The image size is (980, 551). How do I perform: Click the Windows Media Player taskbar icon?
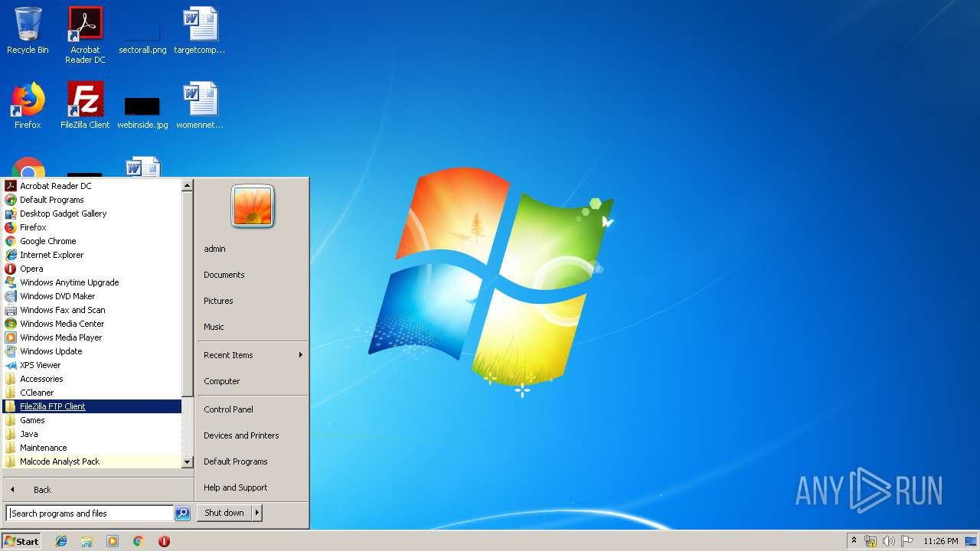click(113, 541)
